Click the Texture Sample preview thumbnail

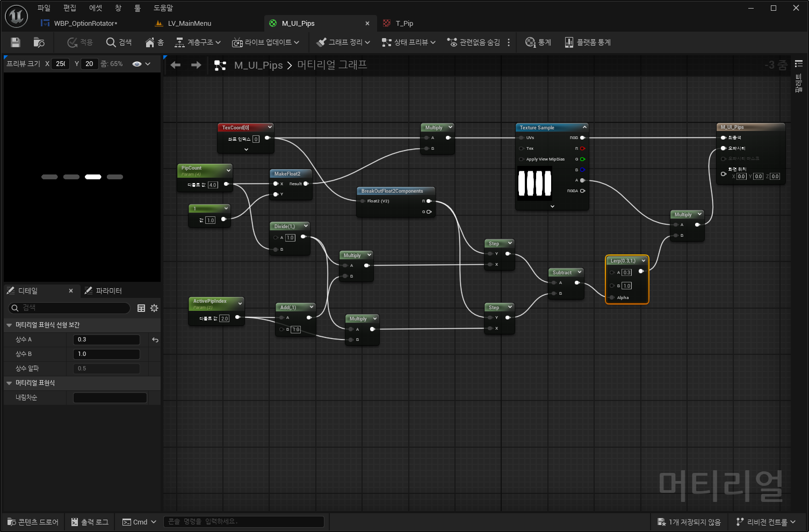pyautogui.click(x=534, y=183)
